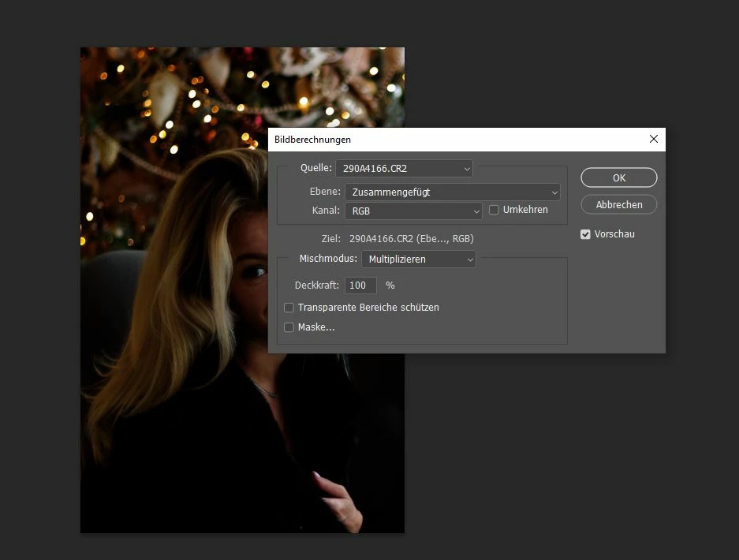
Task: Click the Deckkraft value field
Action: coord(360,286)
